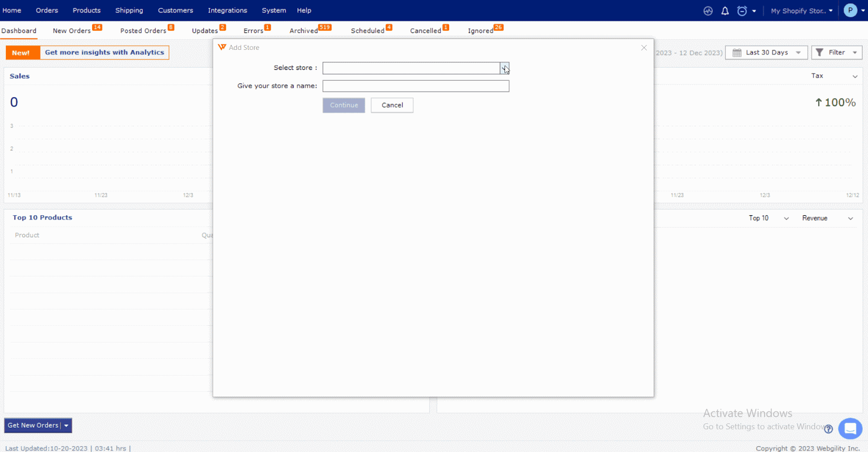Switch to the Dashboard tab

pos(19,31)
